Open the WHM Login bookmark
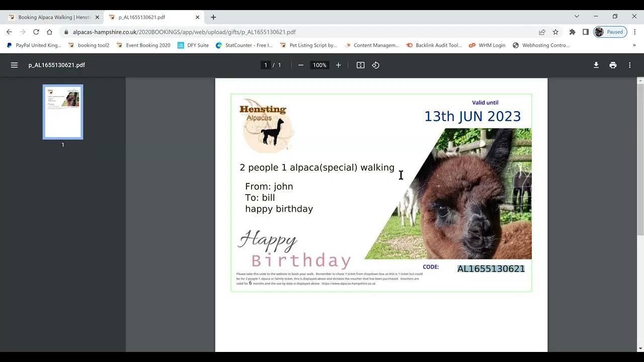Screen dimensions: 644x362 487,45
